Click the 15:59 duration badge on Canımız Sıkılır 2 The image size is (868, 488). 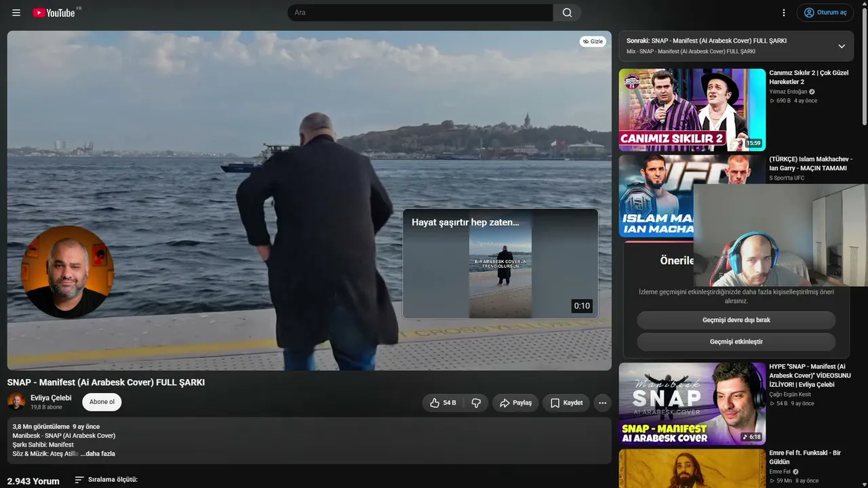(753, 143)
